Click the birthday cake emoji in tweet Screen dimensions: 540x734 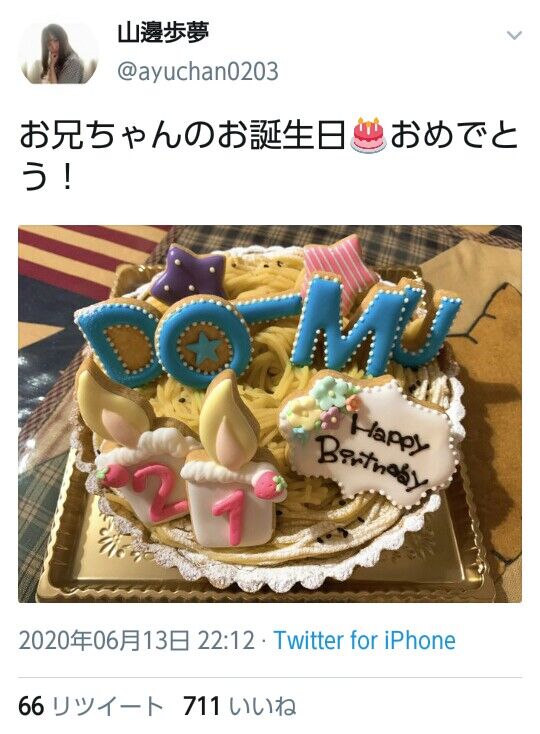click(369, 135)
